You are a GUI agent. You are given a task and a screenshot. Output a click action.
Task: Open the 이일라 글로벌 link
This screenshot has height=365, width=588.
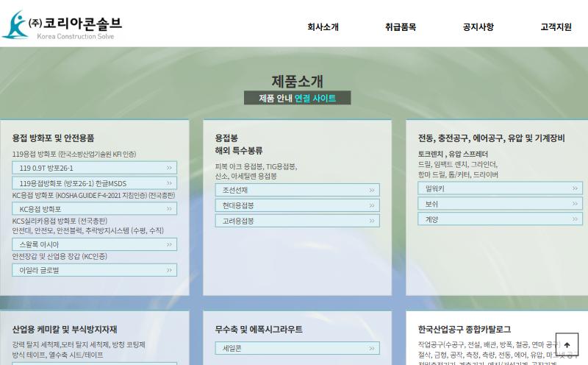point(95,270)
